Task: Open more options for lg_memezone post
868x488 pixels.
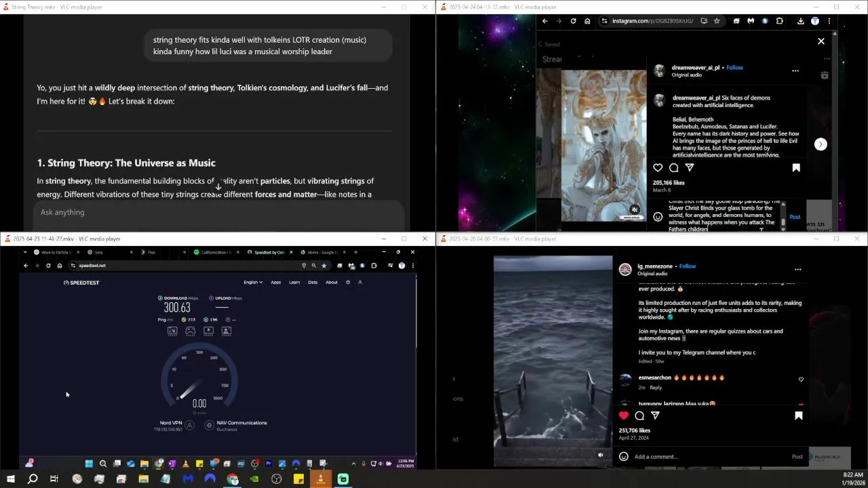Action: pos(797,270)
